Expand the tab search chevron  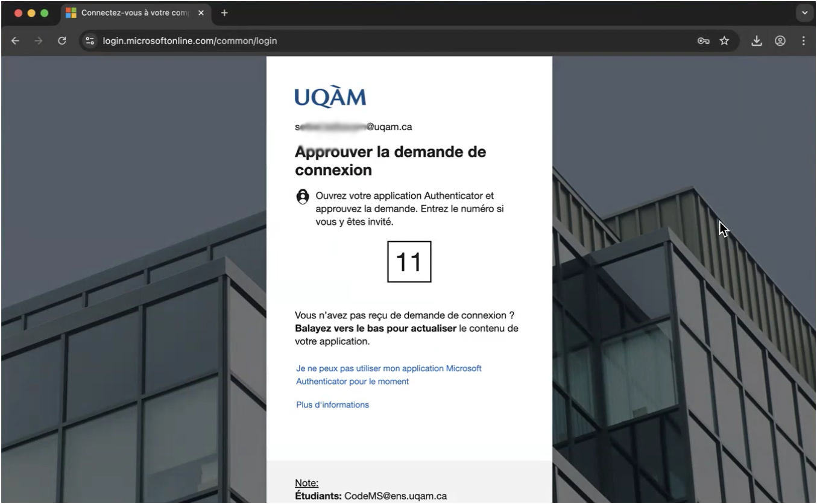click(804, 13)
